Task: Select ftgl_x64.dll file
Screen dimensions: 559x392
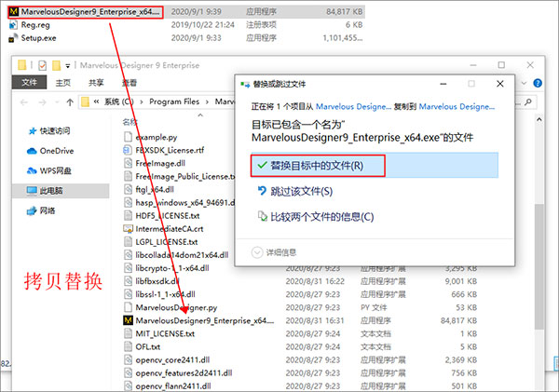Action: click(155, 189)
